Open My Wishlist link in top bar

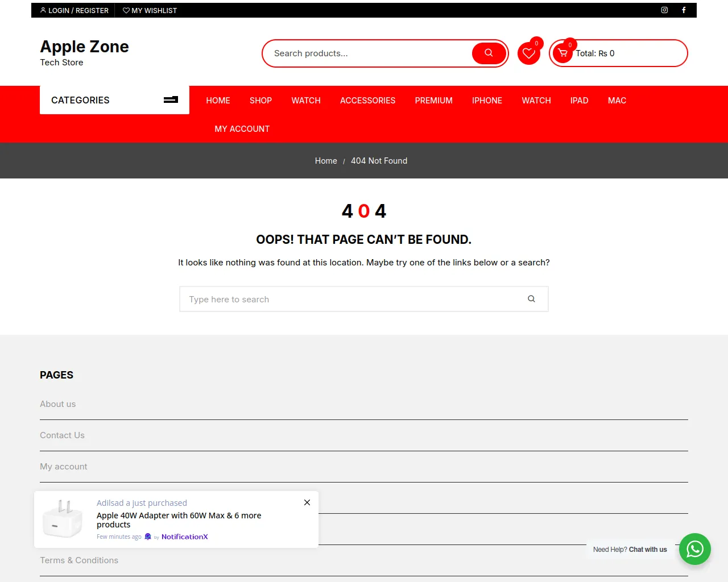(150, 10)
